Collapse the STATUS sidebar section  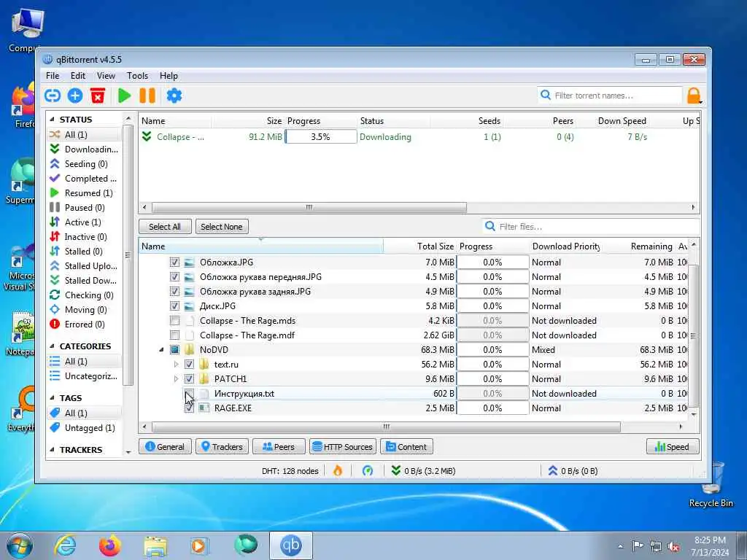52,120
